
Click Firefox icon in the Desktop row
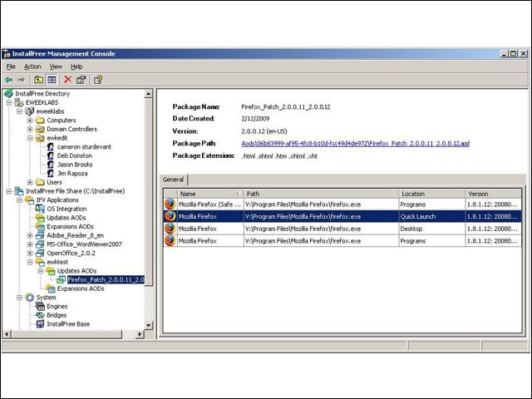pyautogui.click(x=170, y=229)
